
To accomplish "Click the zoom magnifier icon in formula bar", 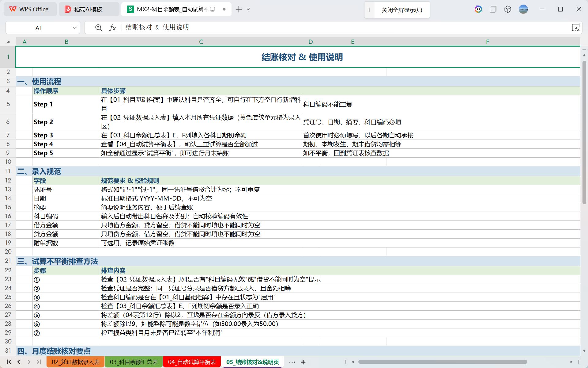I will point(98,28).
